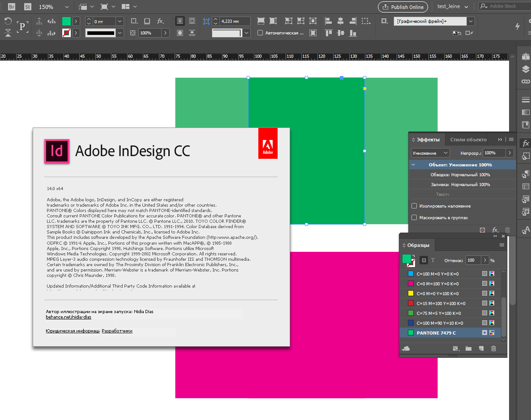This screenshot has height=420, width=531.
Task: Click the fx effects icon in the control bar
Action: pyautogui.click(x=160, y=21)
